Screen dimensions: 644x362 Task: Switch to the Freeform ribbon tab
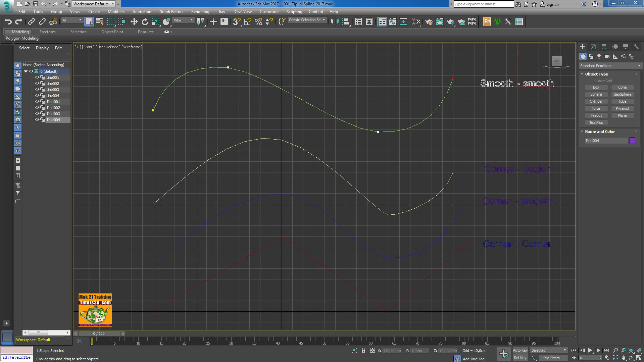pos(47,32)
